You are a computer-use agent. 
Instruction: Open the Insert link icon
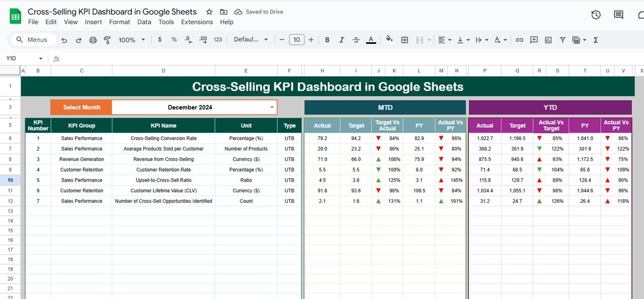(x=519, y=40)
